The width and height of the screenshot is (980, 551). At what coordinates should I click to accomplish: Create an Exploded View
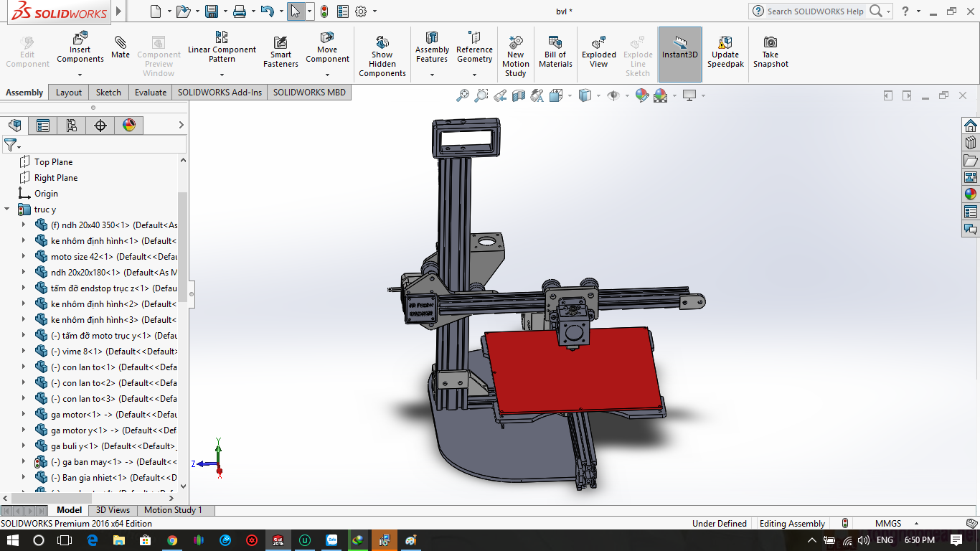[x=599, y=51]
